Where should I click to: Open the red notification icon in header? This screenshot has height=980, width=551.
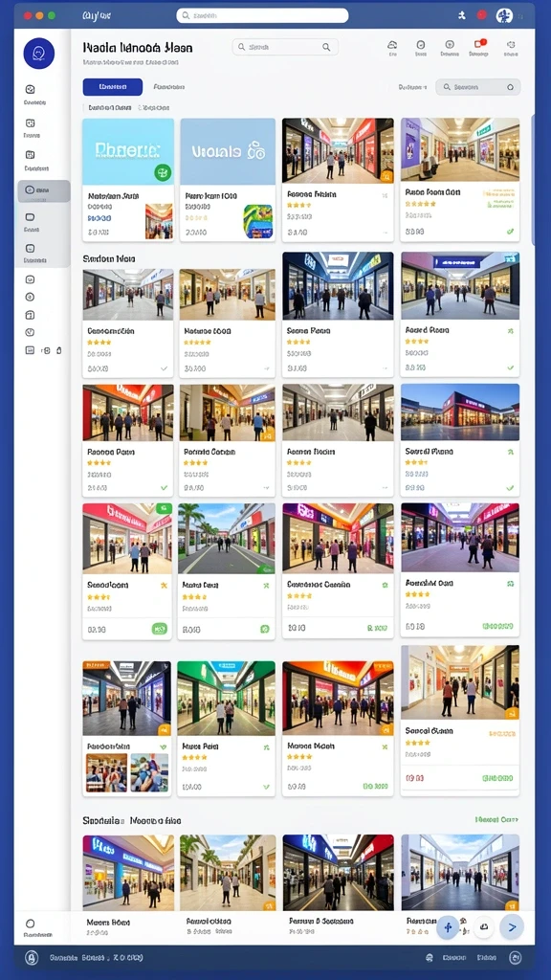click(x=479, y=44)
